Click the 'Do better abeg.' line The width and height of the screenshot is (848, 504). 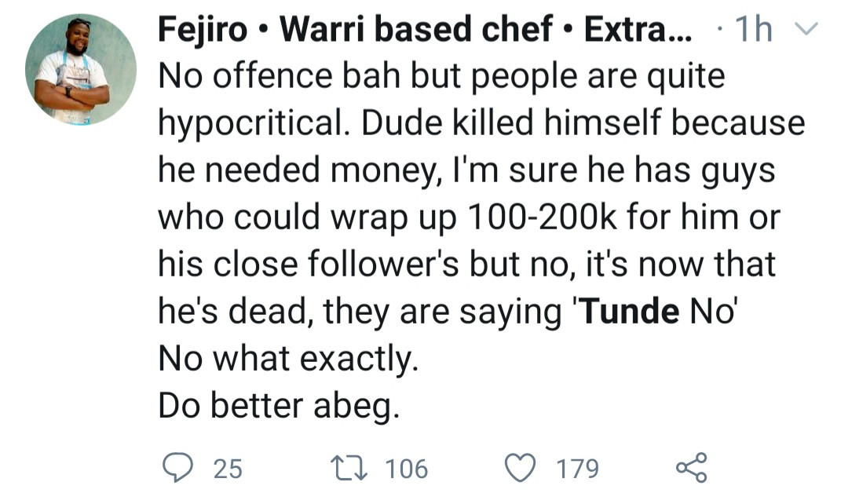click(x=279, y=406)
